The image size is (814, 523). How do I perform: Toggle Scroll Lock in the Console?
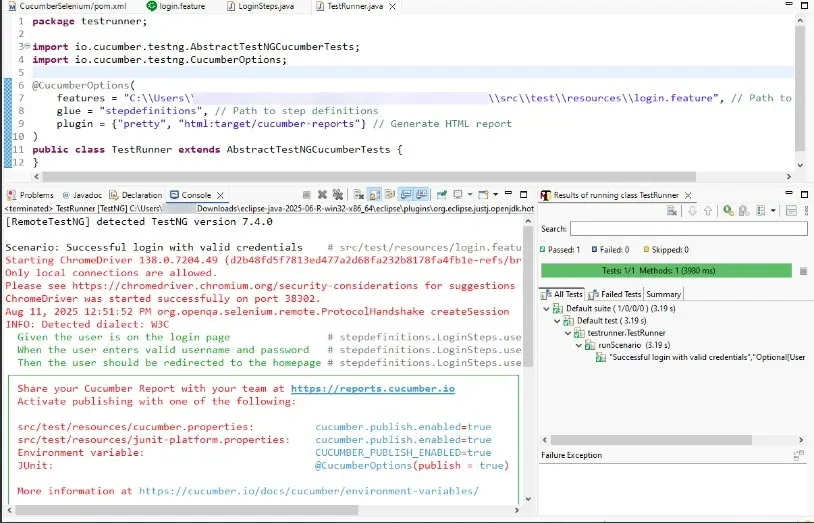point(374,195)
